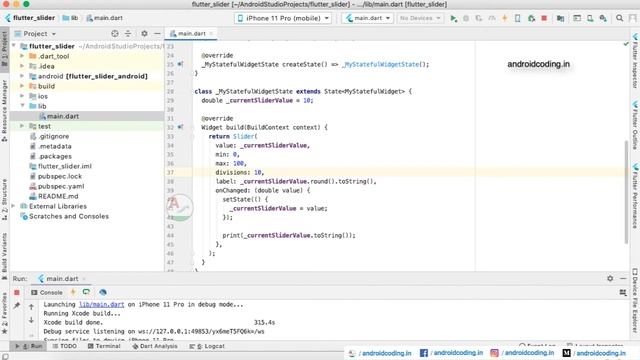
Task: Click main.dart breadcrumb in navigation bar
Action: 104,18
